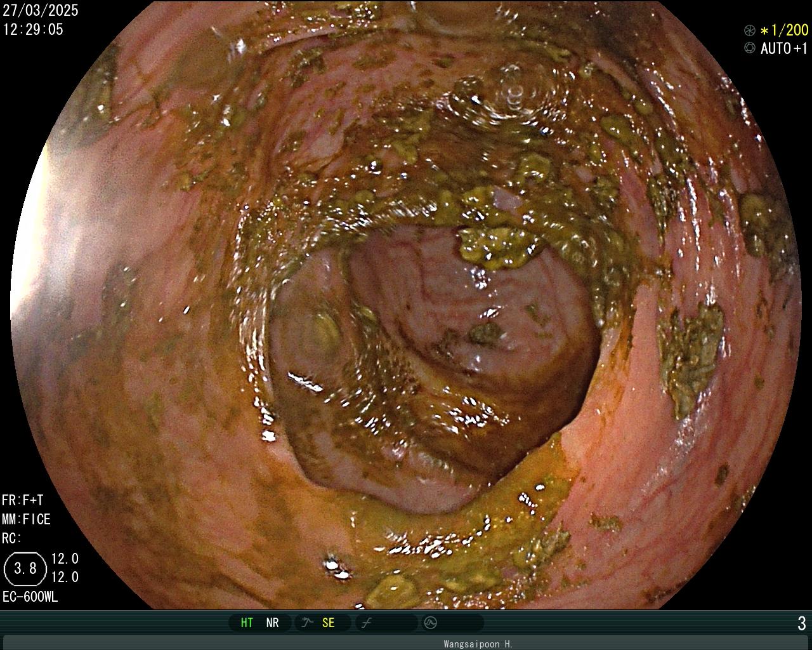Click the MM:FICE mode text
Viewport: 812px width, 650px height.
pos(26,519)
